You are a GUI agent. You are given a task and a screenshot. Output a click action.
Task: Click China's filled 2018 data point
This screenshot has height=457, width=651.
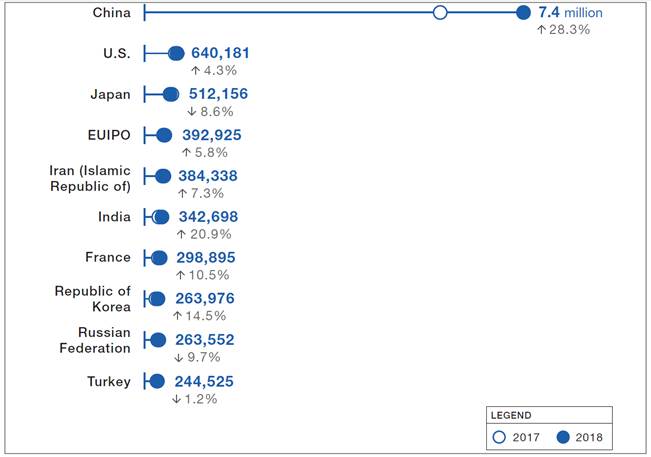523,13
